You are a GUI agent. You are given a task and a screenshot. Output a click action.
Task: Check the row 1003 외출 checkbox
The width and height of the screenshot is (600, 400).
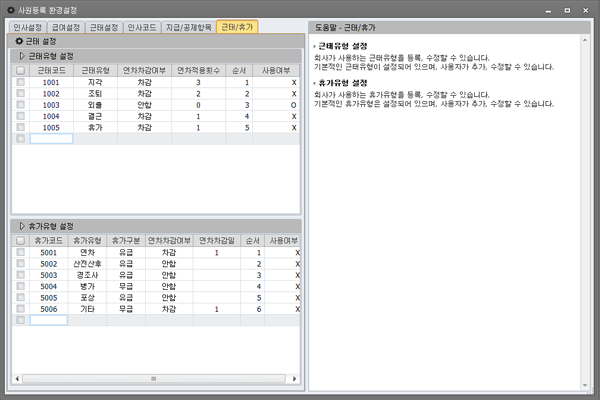pos(21,104)
